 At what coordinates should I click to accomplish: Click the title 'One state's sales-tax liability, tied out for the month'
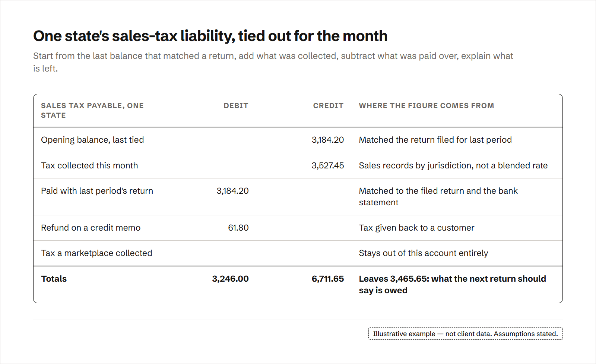click(x=210, y=36)
